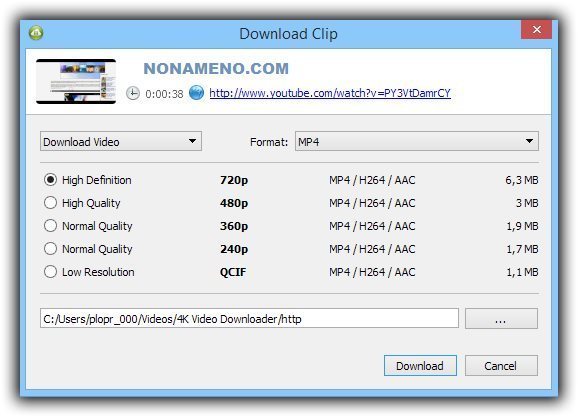The width and height of the screenshot is (578, 417).
Task: Click the clock duration icon
Action: [133, 93]
